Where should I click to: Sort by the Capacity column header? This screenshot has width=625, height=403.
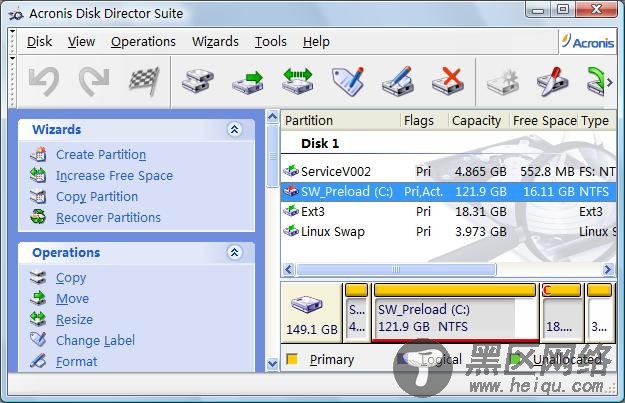click(479, 120)
